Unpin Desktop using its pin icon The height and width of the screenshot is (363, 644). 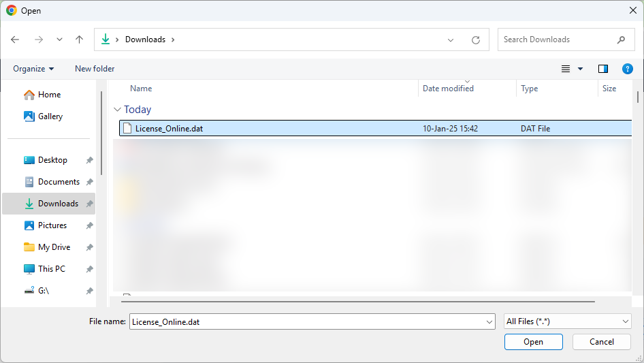click(90, 160)
